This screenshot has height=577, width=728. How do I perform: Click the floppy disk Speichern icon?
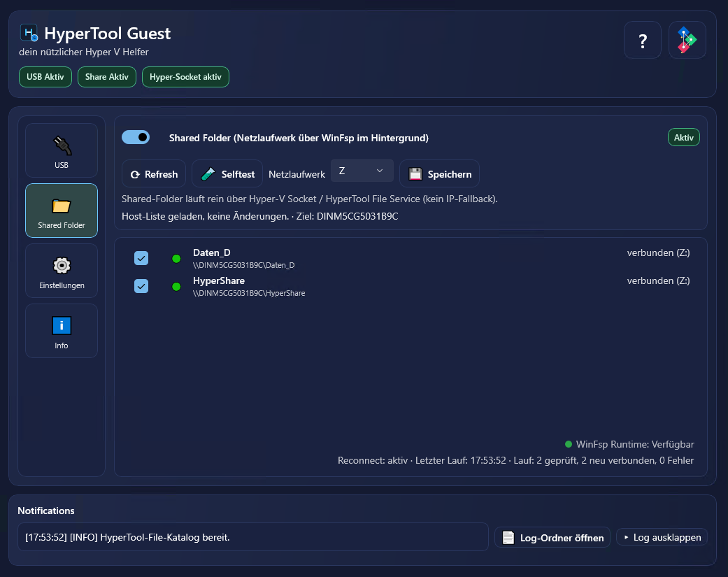pos(415,174)
